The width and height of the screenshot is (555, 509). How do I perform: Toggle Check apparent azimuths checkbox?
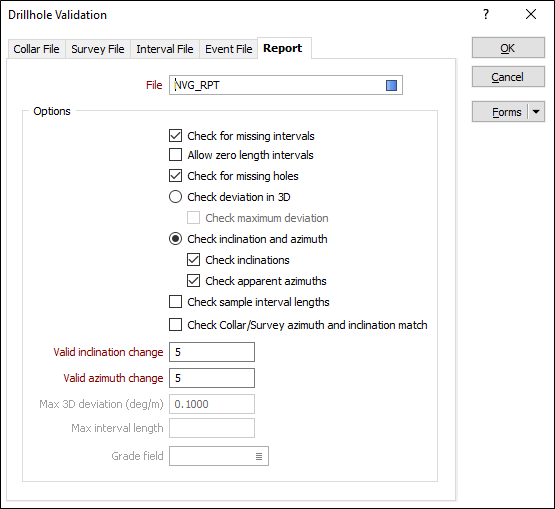194,281
